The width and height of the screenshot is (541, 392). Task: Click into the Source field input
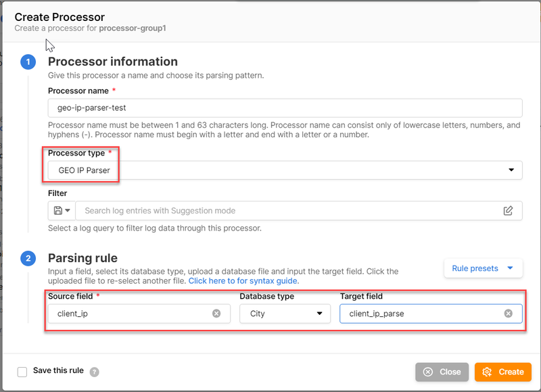pos(128,314)
